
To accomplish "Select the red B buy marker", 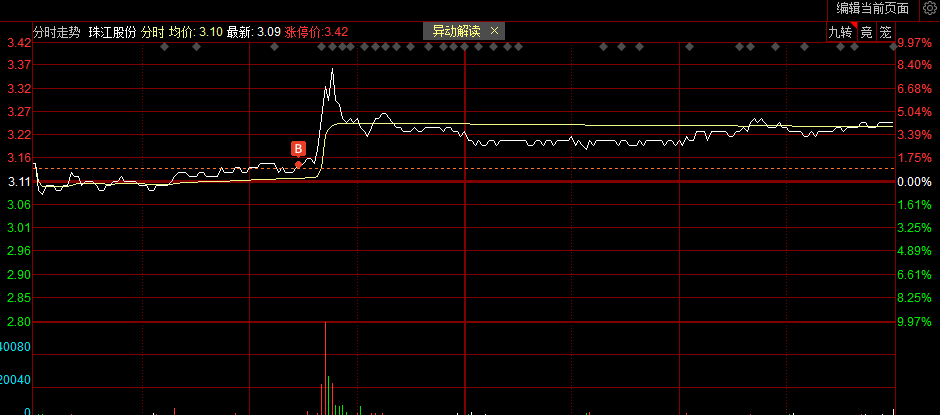I will click(x=298, y=149).
